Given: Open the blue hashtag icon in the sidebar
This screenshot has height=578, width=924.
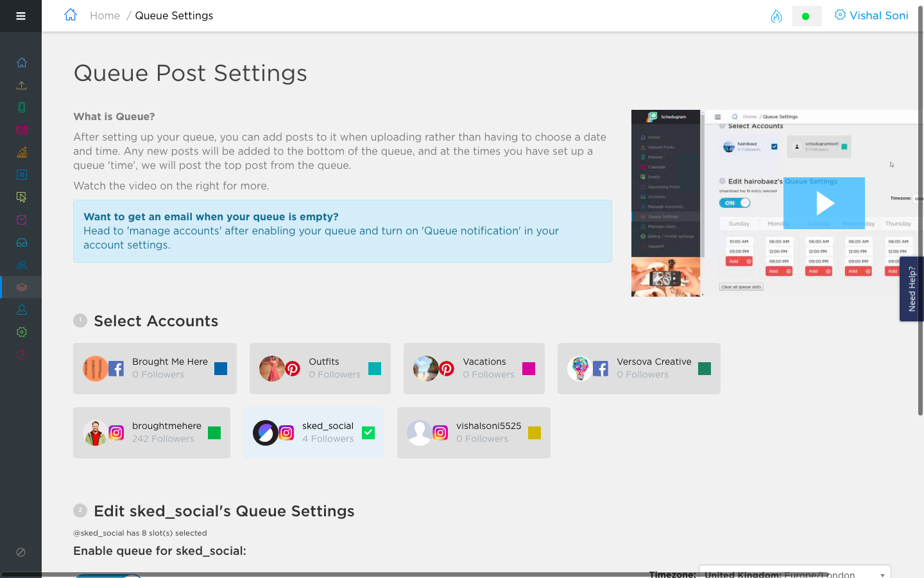Looking at the screenshot, I should coord(22,175).
